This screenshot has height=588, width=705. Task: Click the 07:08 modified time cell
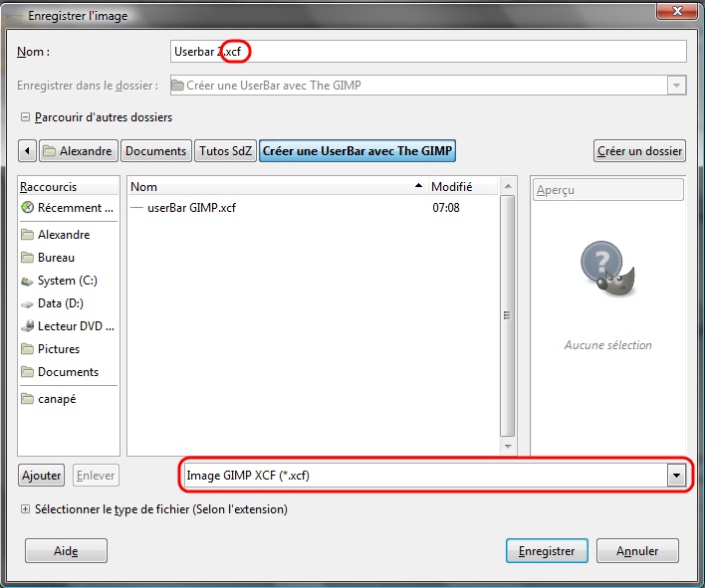click(446, 208)
